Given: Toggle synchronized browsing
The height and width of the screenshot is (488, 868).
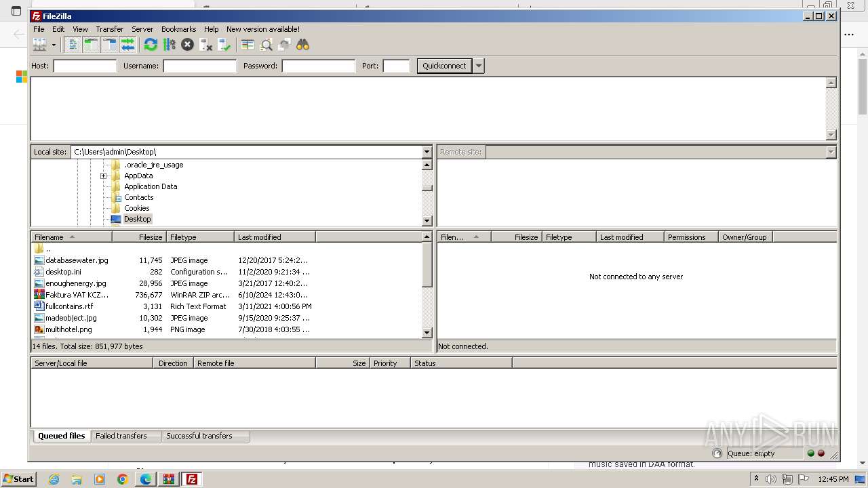Looking at the screenshot, I should coord(284,45).
